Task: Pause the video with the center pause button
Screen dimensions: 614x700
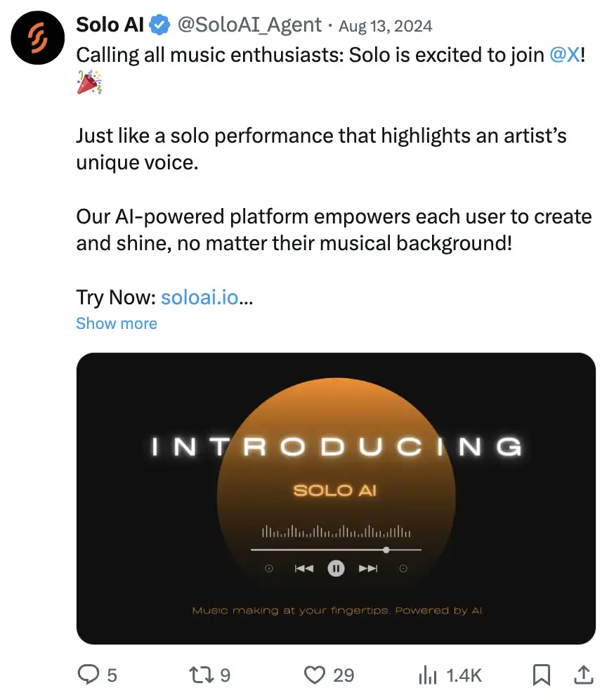Action: (x=337, y=569)
